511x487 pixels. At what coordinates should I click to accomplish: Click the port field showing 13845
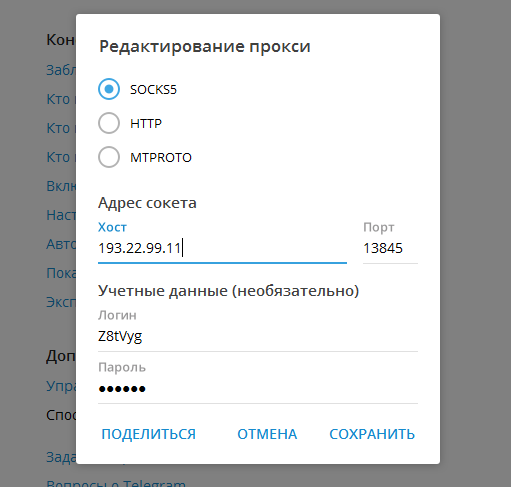(390, 248)
